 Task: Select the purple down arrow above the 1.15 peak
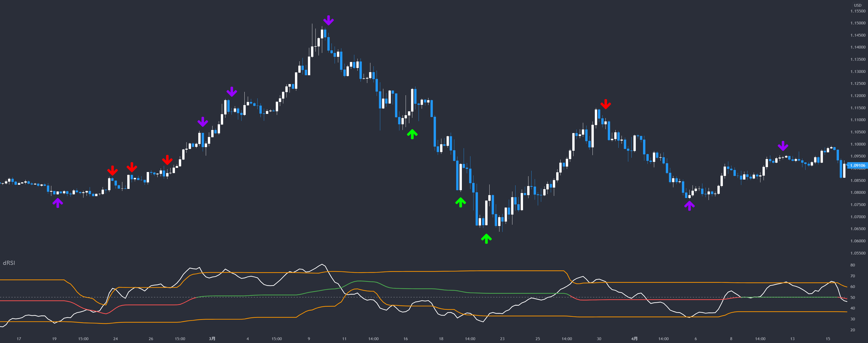[329, 20]
